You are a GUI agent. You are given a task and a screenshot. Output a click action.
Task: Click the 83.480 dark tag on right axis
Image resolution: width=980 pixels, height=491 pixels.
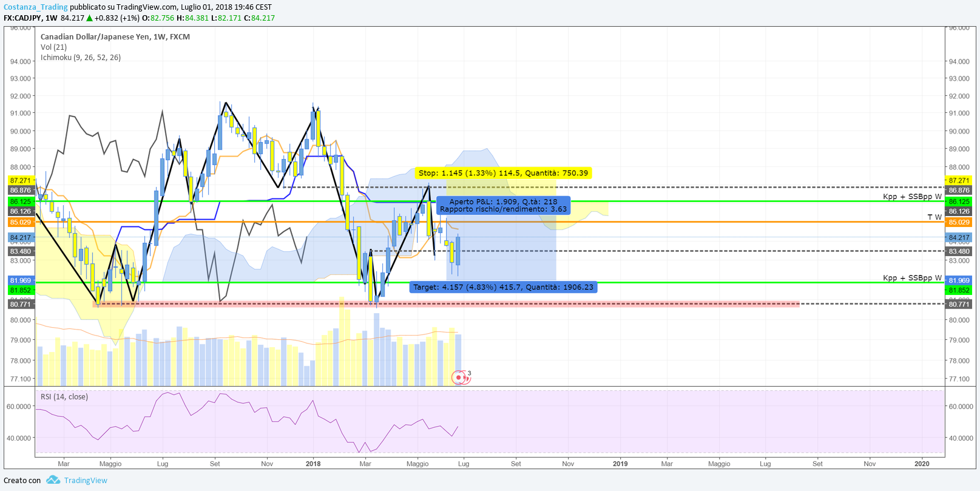(959, 251)
